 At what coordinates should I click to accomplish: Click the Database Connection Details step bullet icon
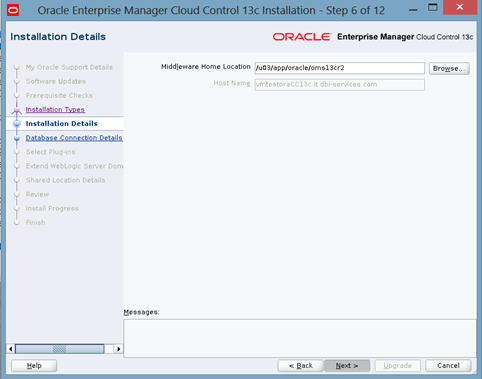[17, 138]
